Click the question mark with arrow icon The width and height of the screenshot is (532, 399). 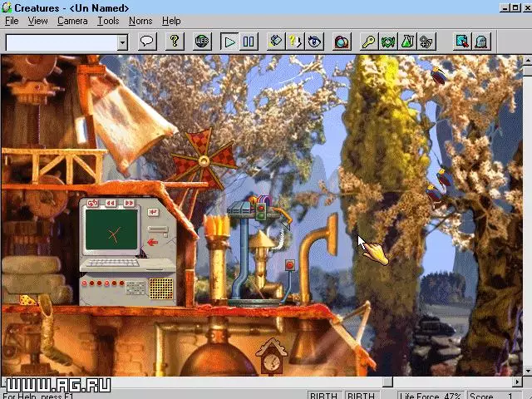pyautogui.click(x=295, y=42)
